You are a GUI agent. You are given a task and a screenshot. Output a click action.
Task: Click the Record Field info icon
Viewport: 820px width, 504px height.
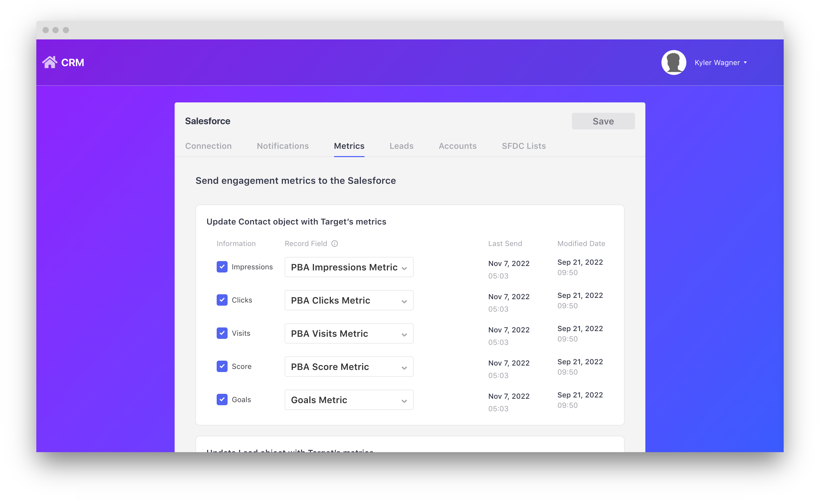pos(334,244)
